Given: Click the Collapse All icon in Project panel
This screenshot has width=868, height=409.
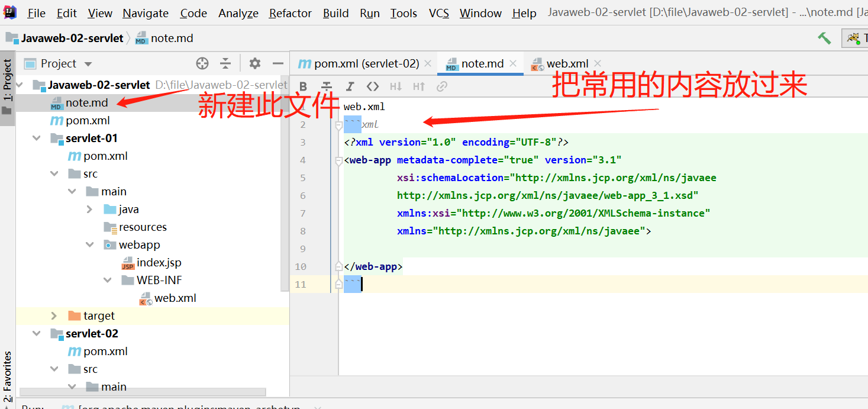Looking at the screenshot, I should click(225, 63).
